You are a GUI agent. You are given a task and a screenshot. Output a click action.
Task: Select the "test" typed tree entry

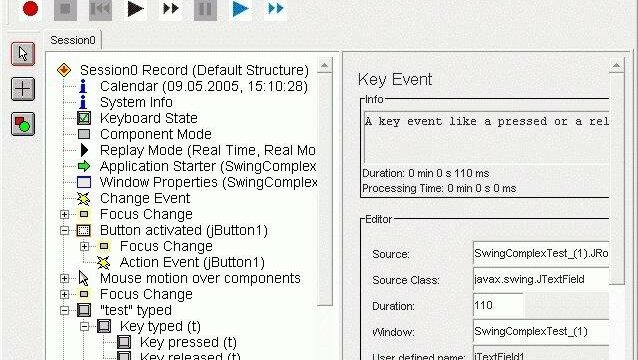tap(136, 310)
